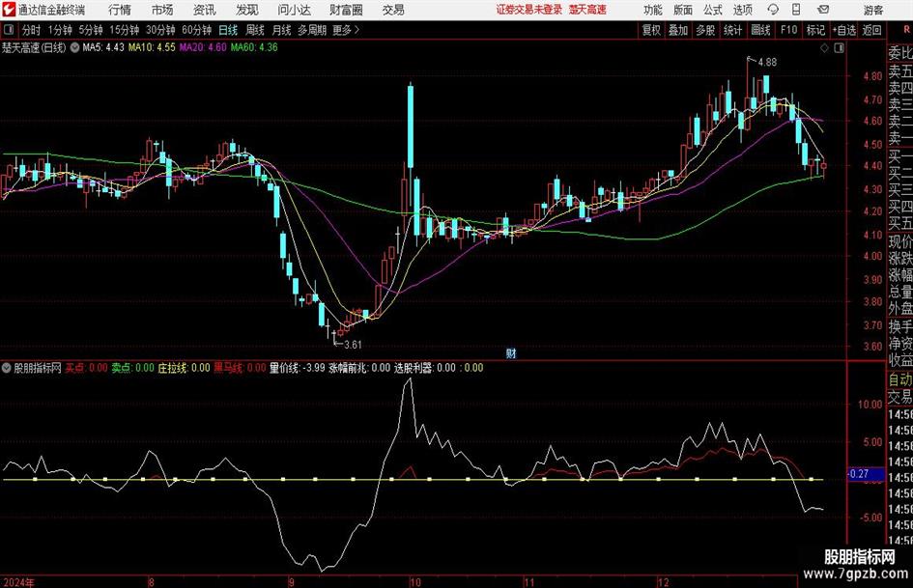This screenshot has width=913, height=588.
Task: Click the 游客 guest account label
Action: [x=872, y=10]
